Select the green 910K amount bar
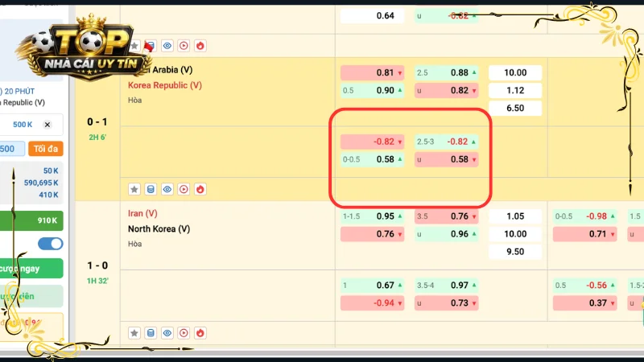The width and height of the screenshot is (644, 362). pyautogui.click(x=31, y=220)
